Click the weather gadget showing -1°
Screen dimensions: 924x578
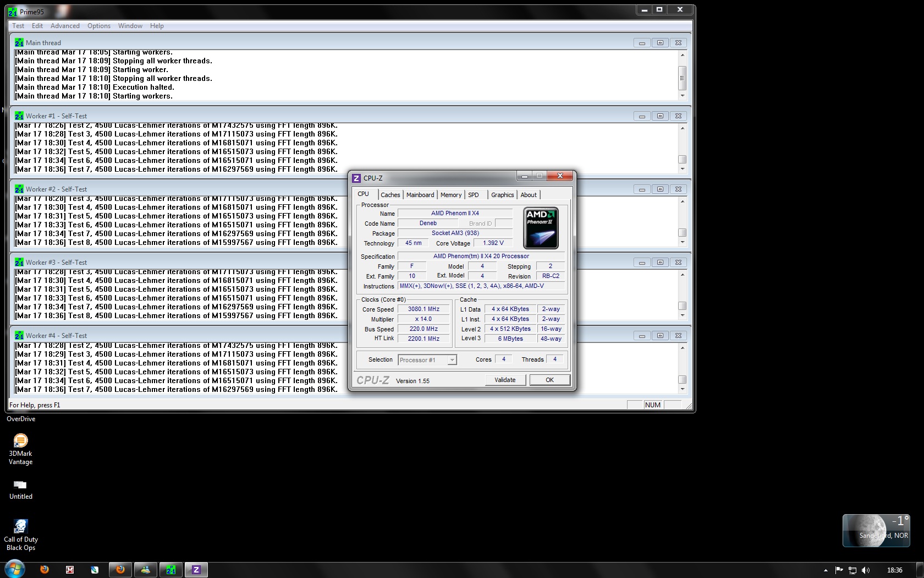click(876, 530)
